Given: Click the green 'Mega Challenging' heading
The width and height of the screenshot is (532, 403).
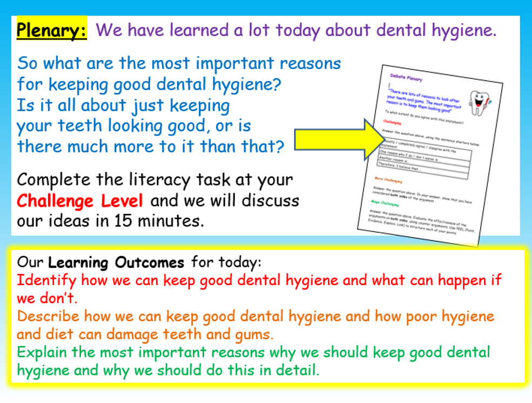Looking at the screenshot, I should pos(384,204).
